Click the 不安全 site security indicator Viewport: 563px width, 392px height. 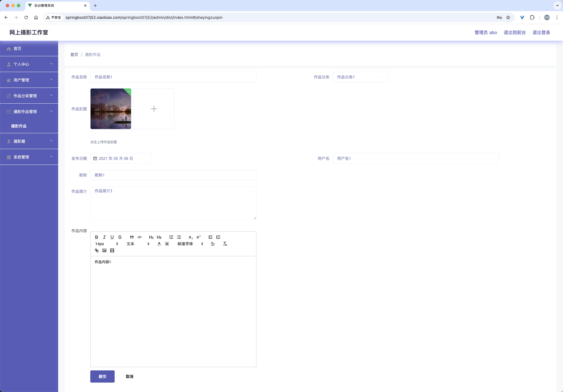coord(54,17)
